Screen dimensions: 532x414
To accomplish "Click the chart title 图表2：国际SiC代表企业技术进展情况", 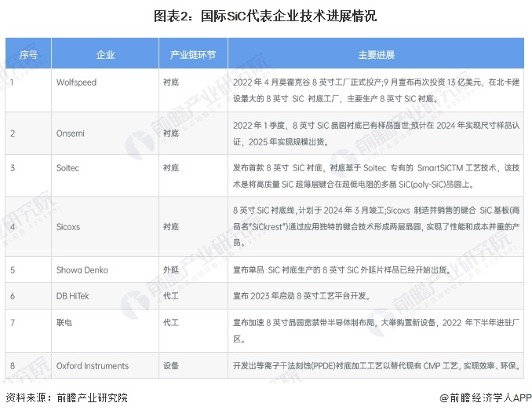I will [x=265, y=16].
